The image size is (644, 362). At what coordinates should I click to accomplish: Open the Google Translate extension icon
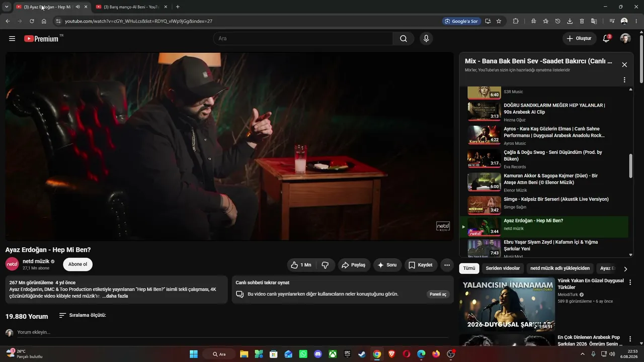coord(594,21)
